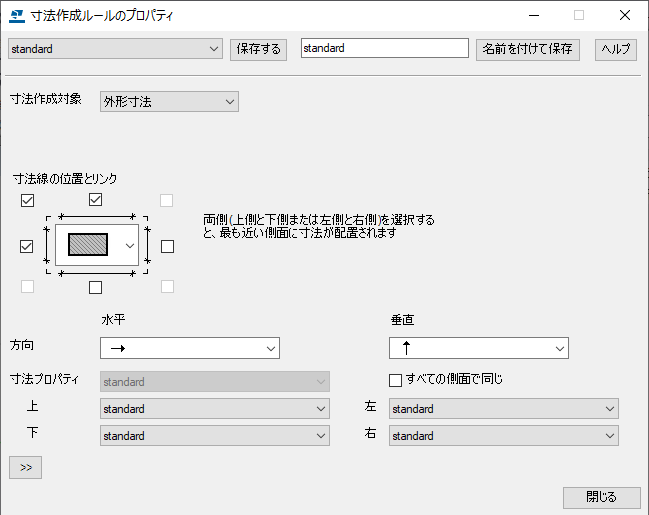Uncheck the left side dimension line checkbox
649x515 pixels.
(x=27, y=246)
